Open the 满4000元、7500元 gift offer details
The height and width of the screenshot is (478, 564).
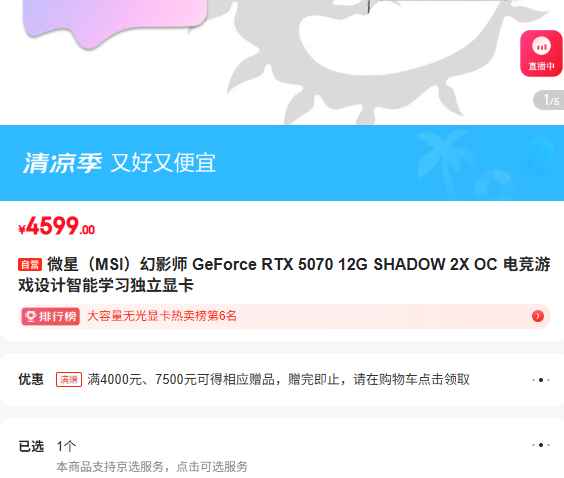coord(278,379)
